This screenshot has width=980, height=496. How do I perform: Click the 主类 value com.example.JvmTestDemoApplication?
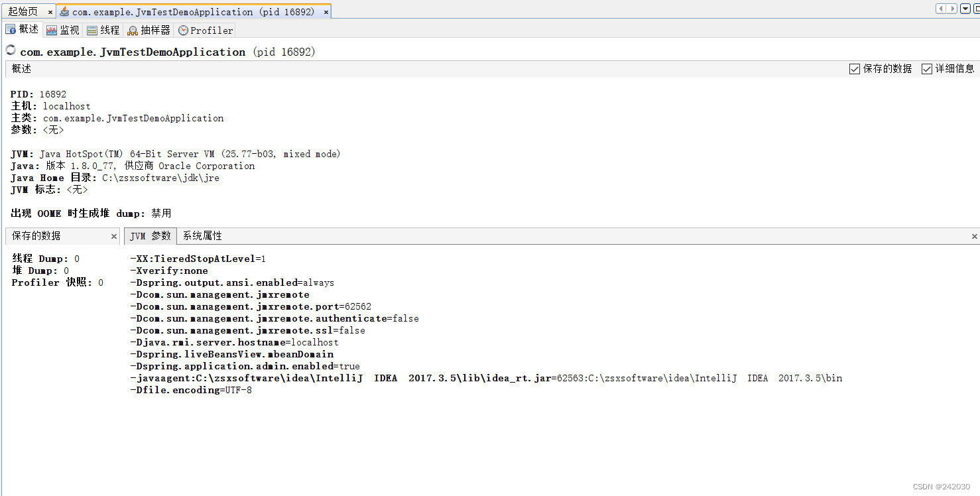[x=133, y=118]
